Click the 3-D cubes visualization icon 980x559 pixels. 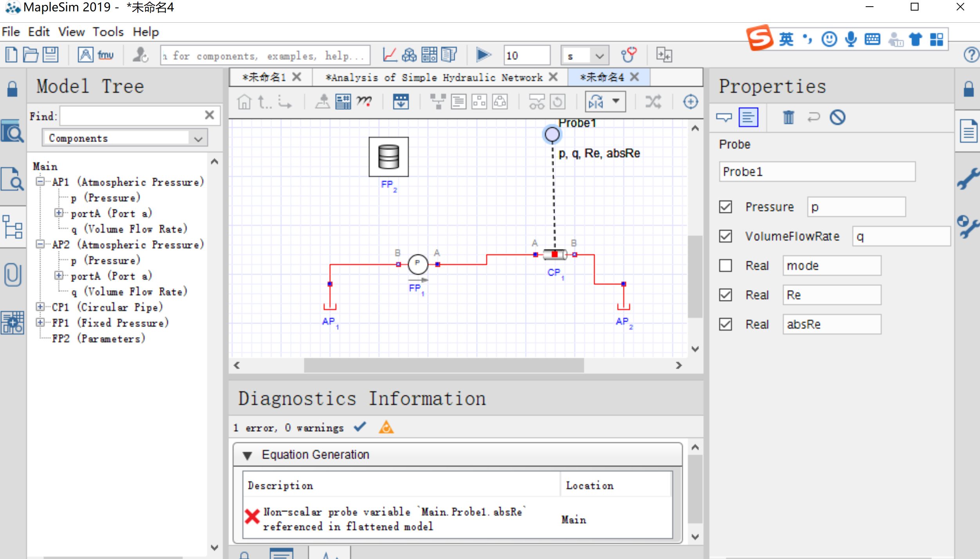[409, 55]
